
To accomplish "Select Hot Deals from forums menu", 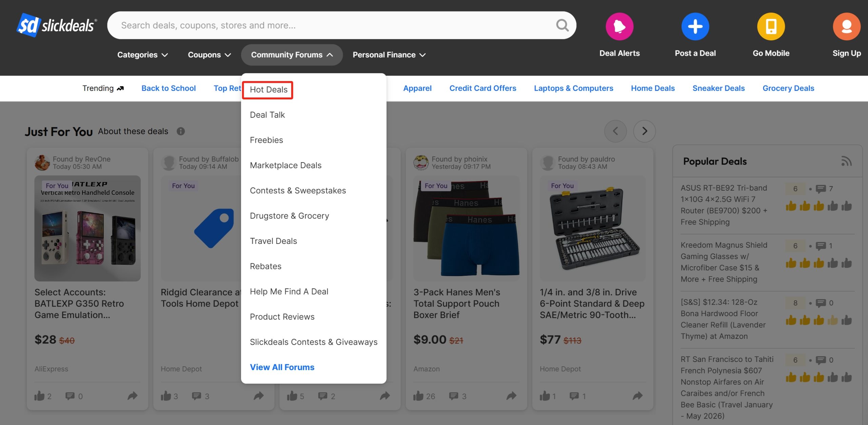I will [x=269, y=90].
